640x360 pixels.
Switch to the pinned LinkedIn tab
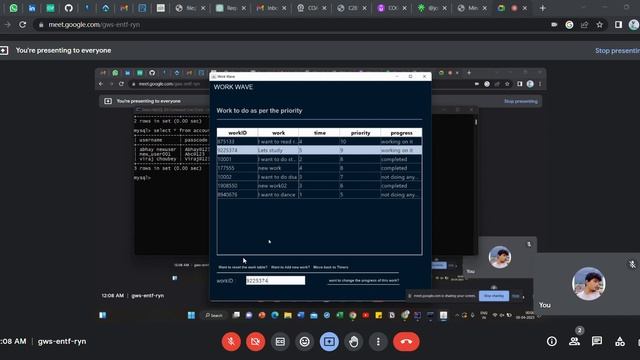coord(32,8)
